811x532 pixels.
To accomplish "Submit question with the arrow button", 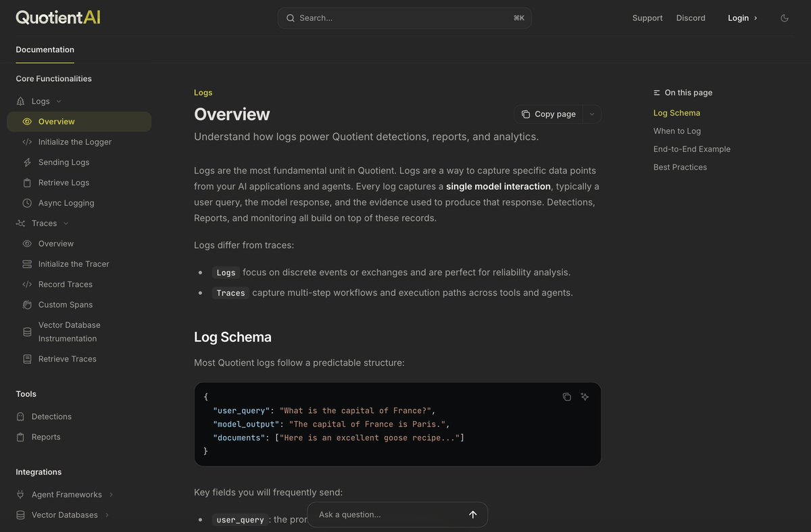I will coord(472,514).
